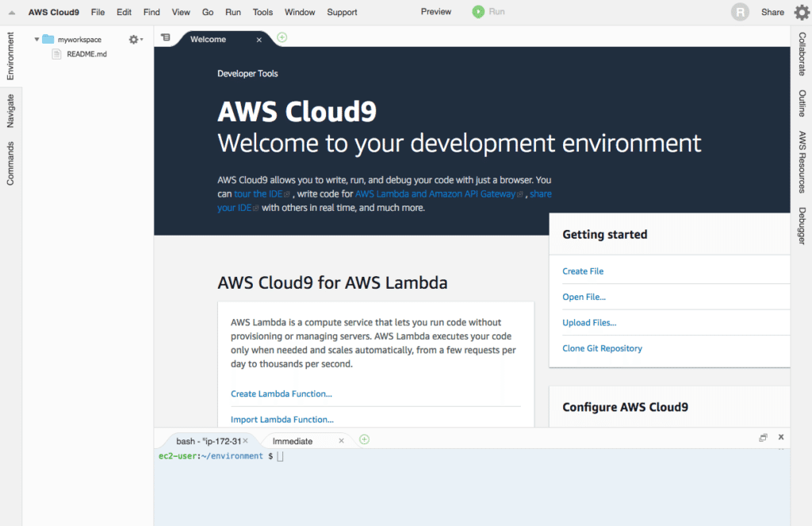Toggle the Navigate side panel
This screenshot has width=812, height=526.
point(10,110)
